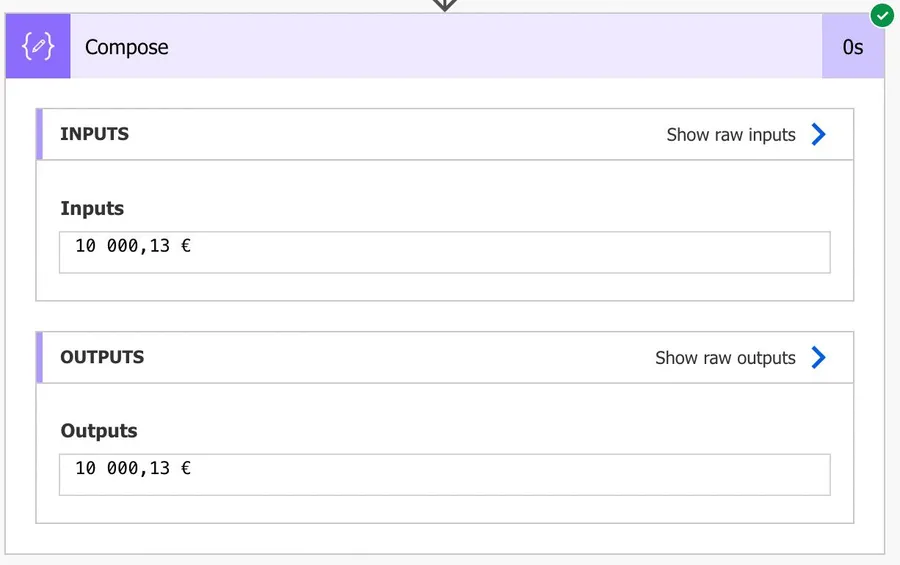Click inside the Outputs value field
The image size is (900, 565).
(444, 474)
